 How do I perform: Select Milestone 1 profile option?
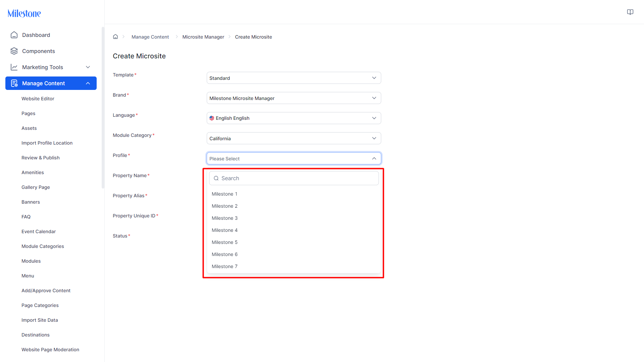(294, 194)
